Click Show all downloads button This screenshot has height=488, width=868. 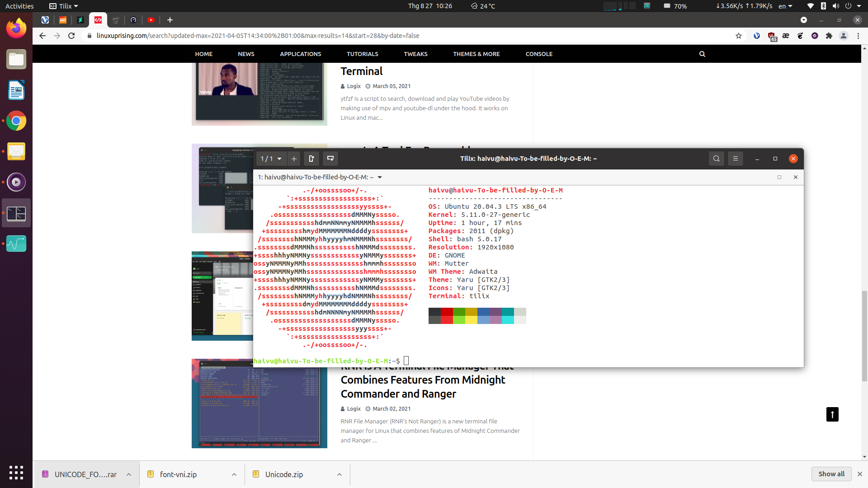coord(831,474)
